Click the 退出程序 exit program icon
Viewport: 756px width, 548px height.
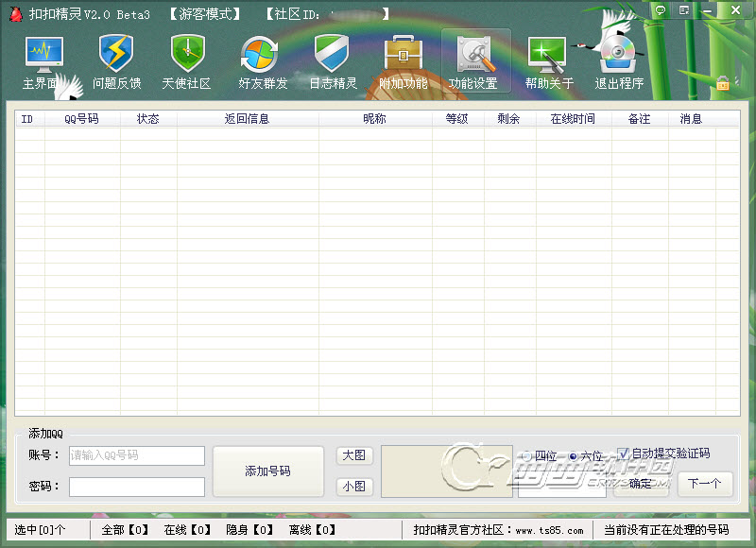619,61
